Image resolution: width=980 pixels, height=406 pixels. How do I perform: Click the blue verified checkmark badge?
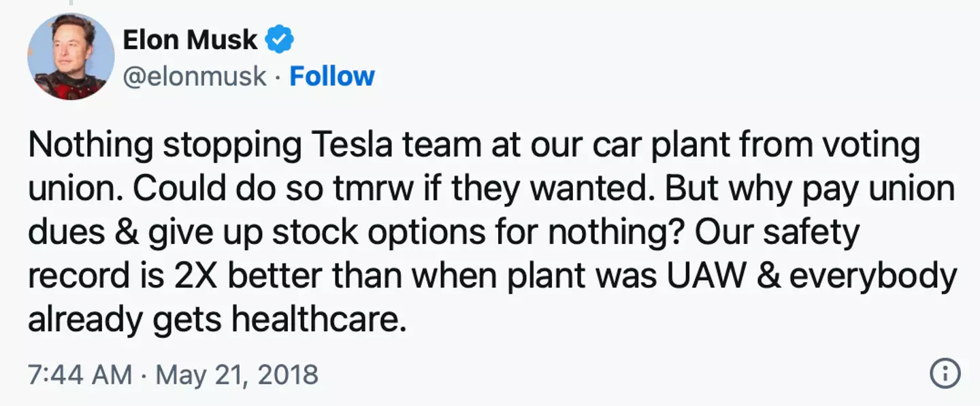pyautogui.click(x=279, y=41)
